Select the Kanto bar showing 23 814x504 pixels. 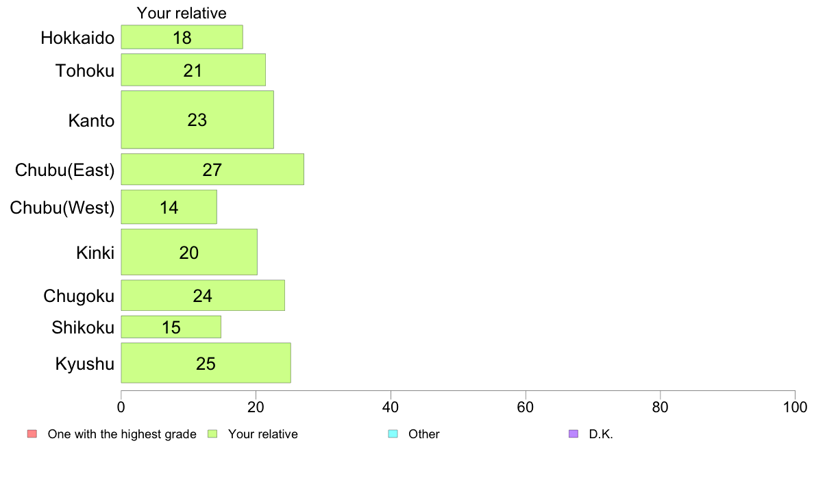(197, 119)
